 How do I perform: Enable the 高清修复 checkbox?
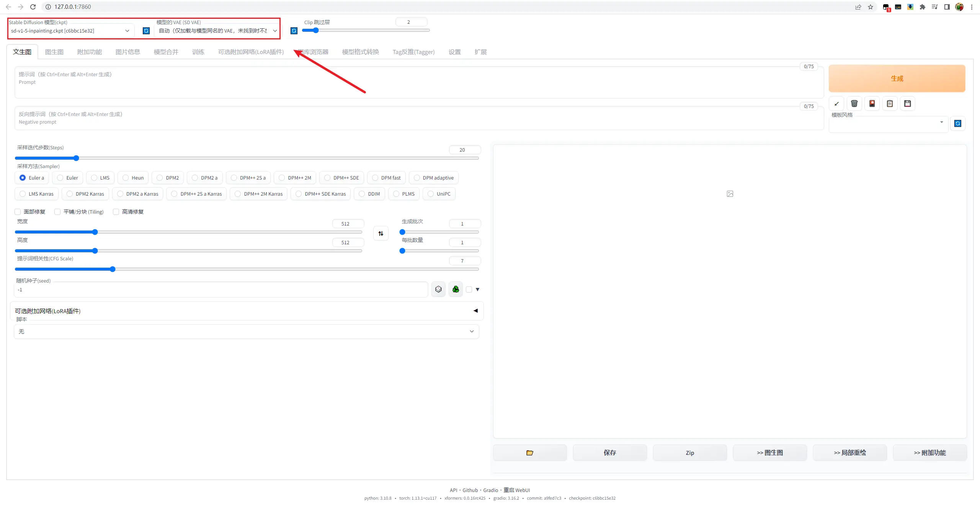pos(116,212)
